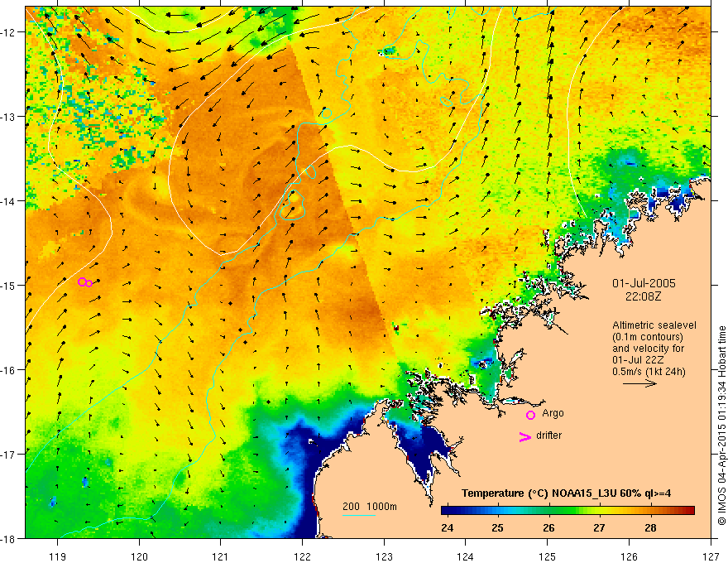Click the '126' longitude axis label
The height and width of the screenshot is (563, 728).
(629, 557)
